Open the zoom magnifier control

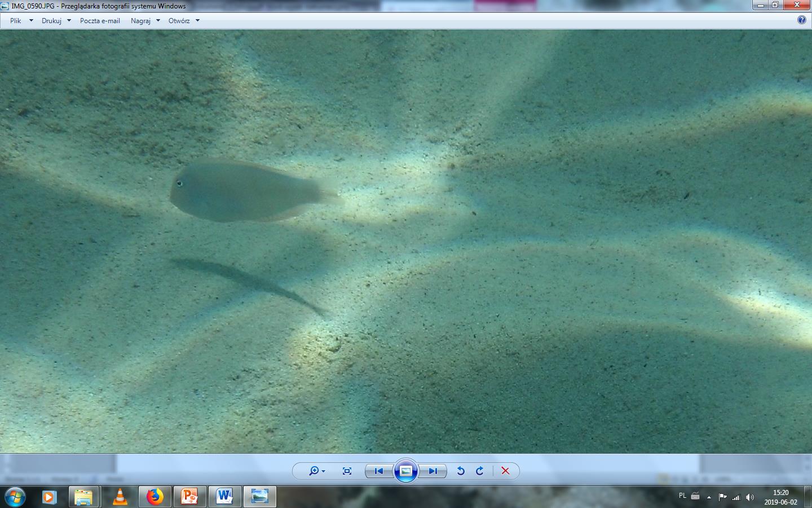click(x=316, y=471)
